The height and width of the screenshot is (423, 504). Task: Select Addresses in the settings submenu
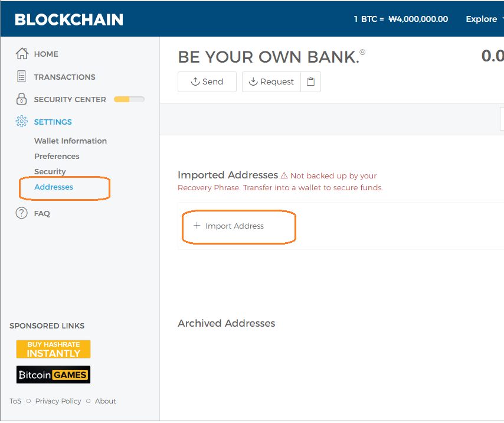click(54, 187)
